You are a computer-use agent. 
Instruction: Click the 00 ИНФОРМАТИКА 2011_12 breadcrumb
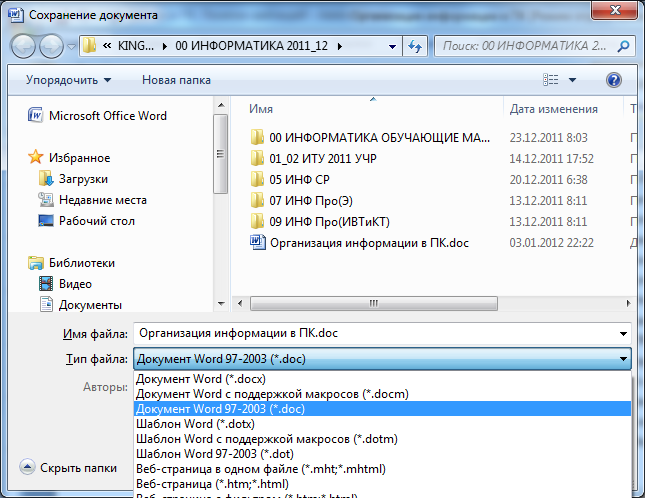(x=251, y=46)
